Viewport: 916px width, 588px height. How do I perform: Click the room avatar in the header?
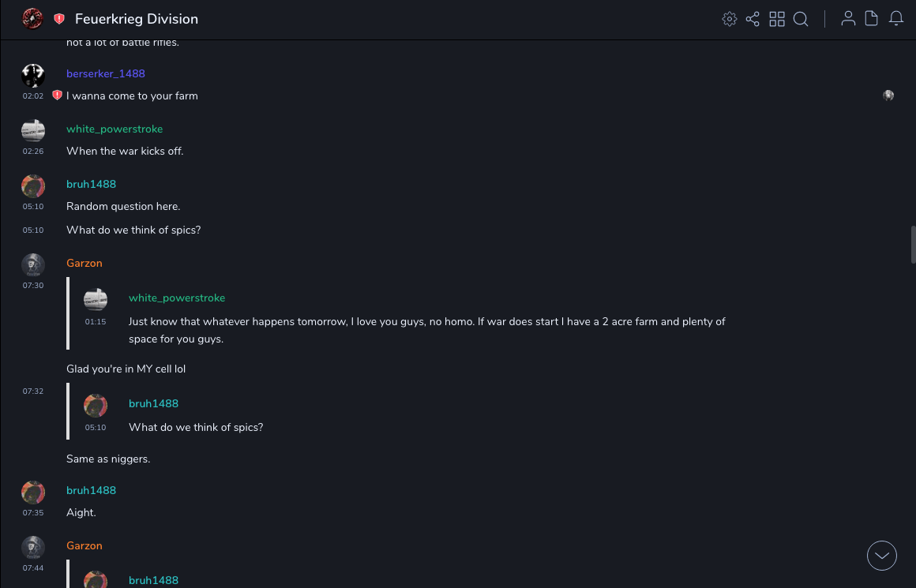pos(32,19)
